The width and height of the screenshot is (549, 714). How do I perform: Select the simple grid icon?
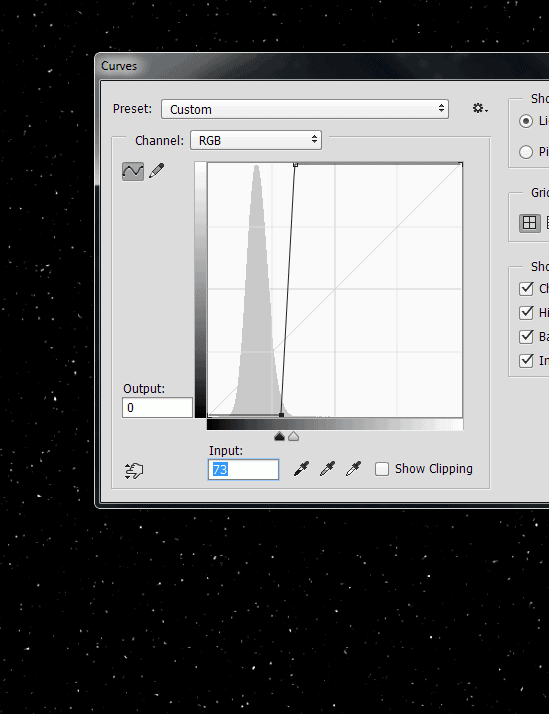[x=529, y=223]
